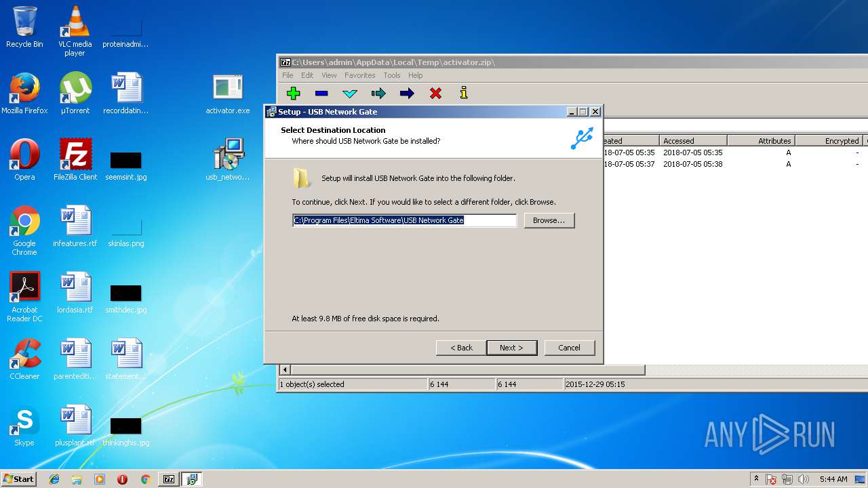Open Windows Media Player from the taskbar
This screenshot has height=488, width=868.
tap(100, 479)
